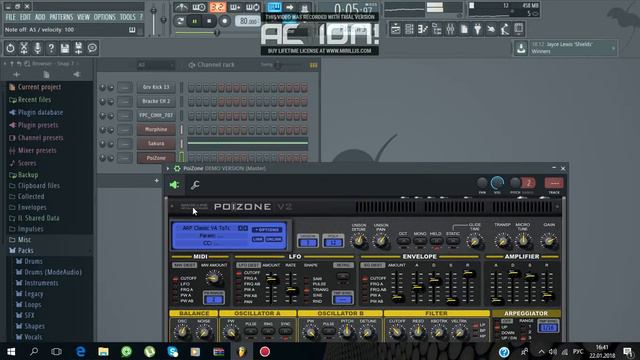Image resolution: width=640 pixels, height=360 pixels.
Task: Open the PATTERNS menu
Action: 61,17
